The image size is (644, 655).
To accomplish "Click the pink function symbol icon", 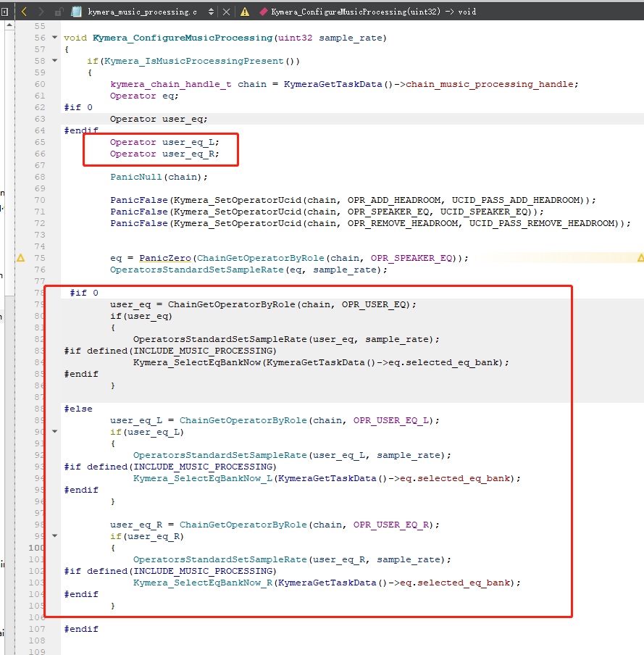I will point(264,12).
